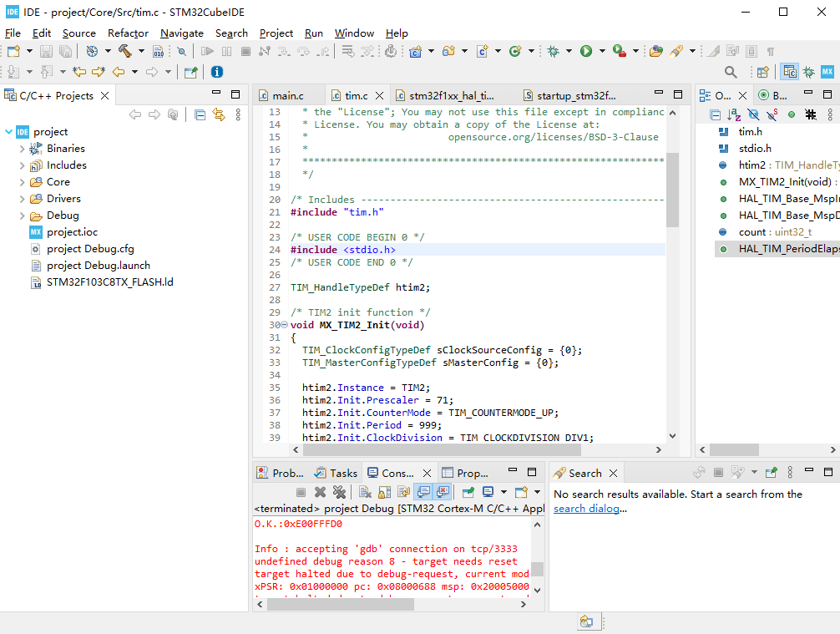The image size is (840, 634).
Task: Toggle Word Wrap in the Console toolbar
Action: point(404,492)
